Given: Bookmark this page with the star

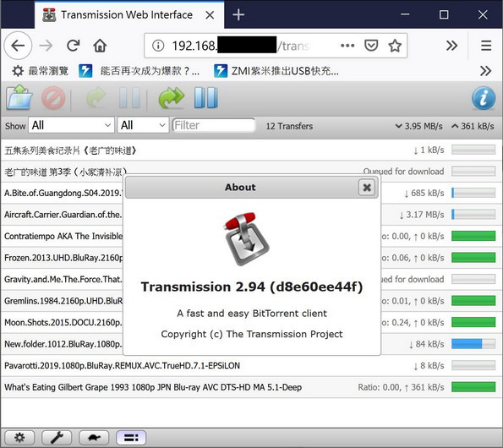Looking at the screenshot, I should pos(395,46).
